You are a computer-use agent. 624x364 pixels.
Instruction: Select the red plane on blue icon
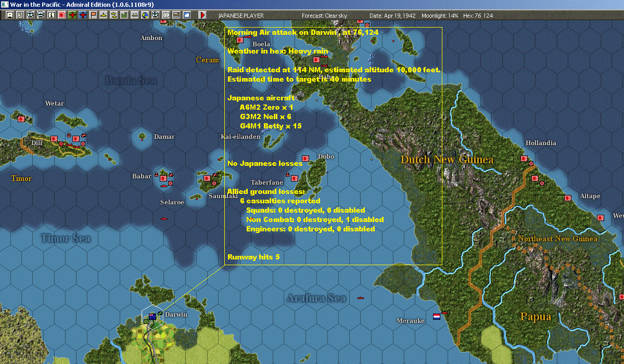(83, 15)
